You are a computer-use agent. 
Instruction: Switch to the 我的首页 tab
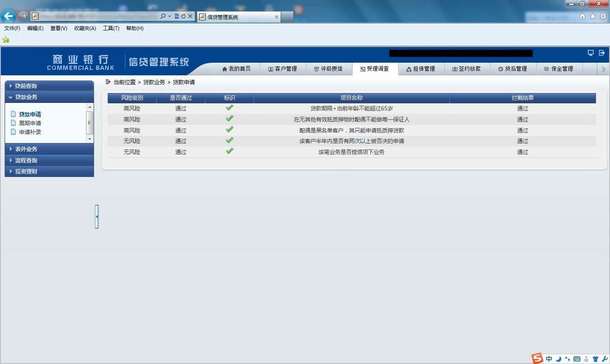(236, 69)
